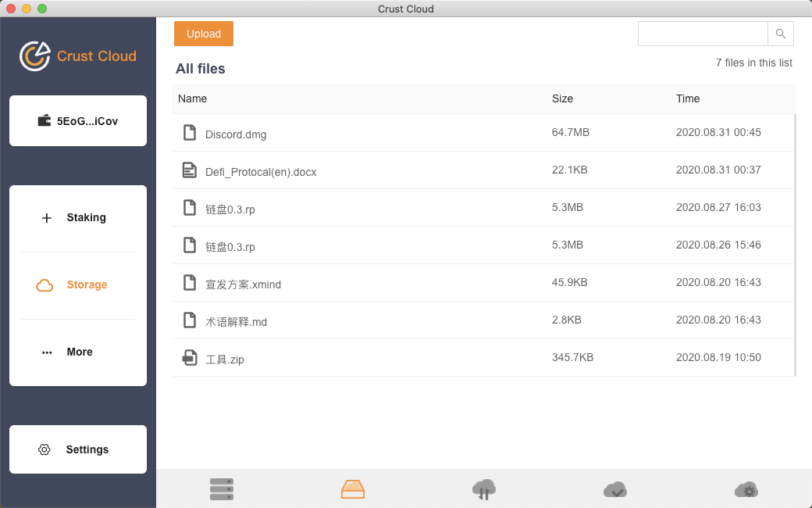Click the Crust Cloud logo

click(x=78, y=56)
